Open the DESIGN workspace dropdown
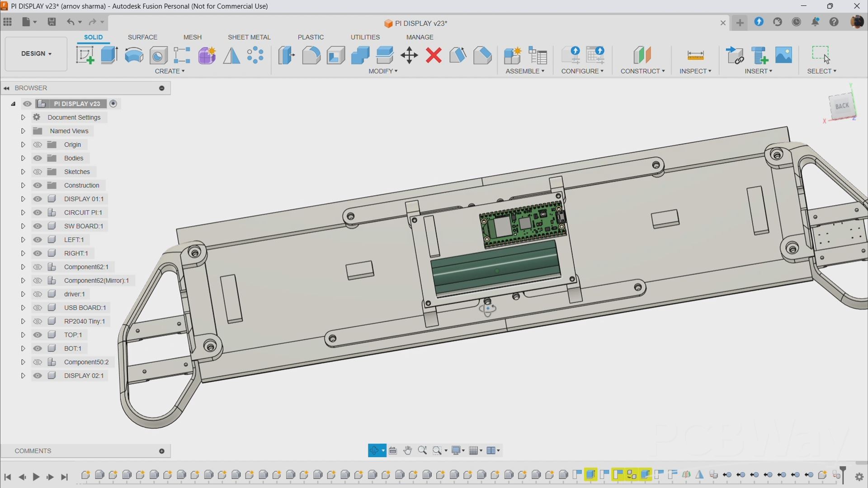The image size is (868, 488). (36, 54)
